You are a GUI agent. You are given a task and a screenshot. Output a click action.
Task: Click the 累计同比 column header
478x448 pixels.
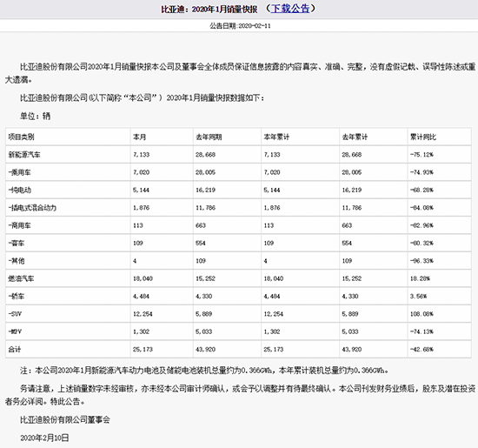[423, 137]
